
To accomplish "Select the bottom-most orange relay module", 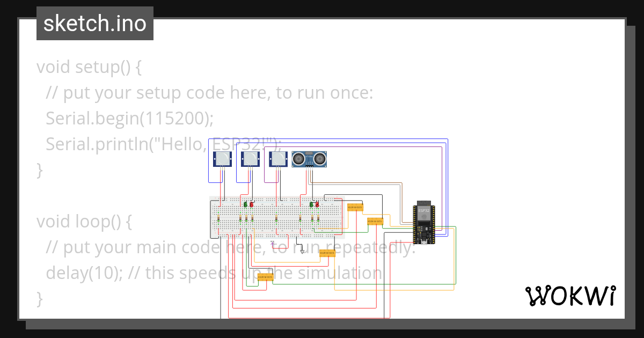I will coord(265,277).
